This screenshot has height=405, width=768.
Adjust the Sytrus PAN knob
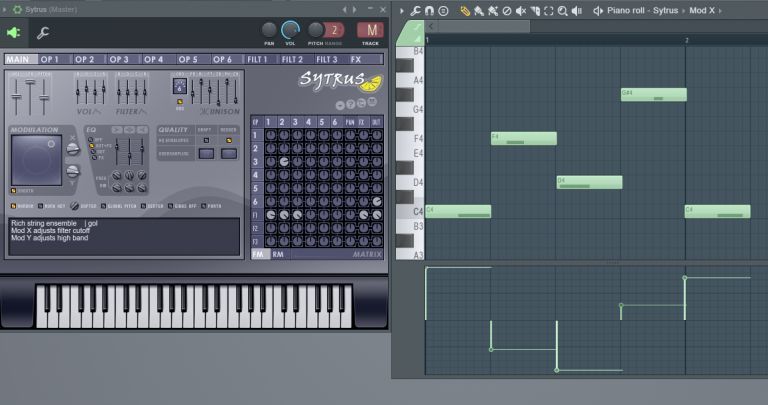pyautogui.click(x=269, y=30)
